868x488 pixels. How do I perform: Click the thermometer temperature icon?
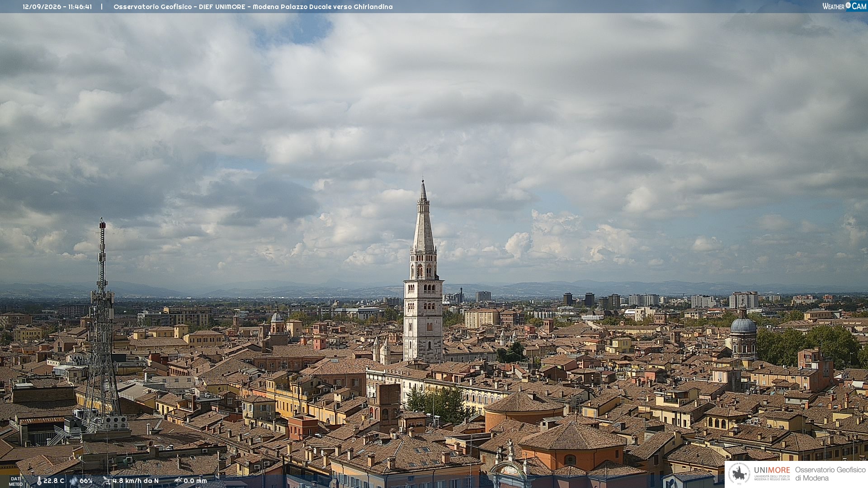tap(39, 481)
